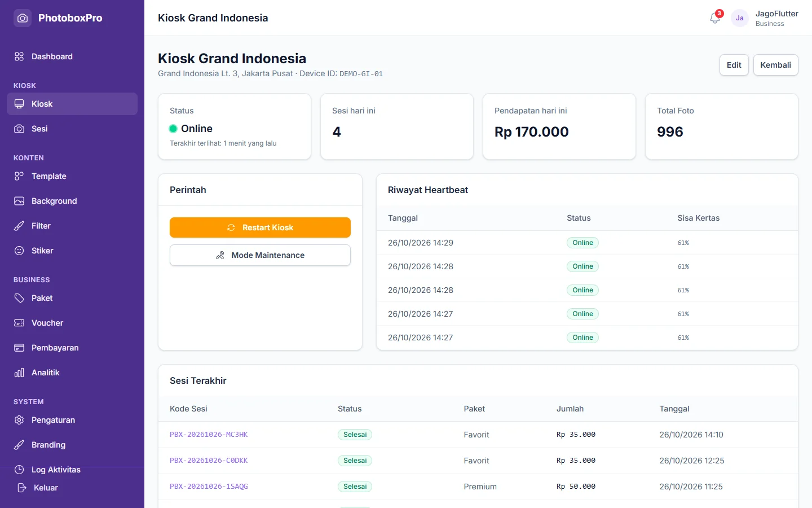This screenshot has width=812, height=508.
Task: Open session link PBX-20261026-1SAQG
Action: tap(209, 487)
